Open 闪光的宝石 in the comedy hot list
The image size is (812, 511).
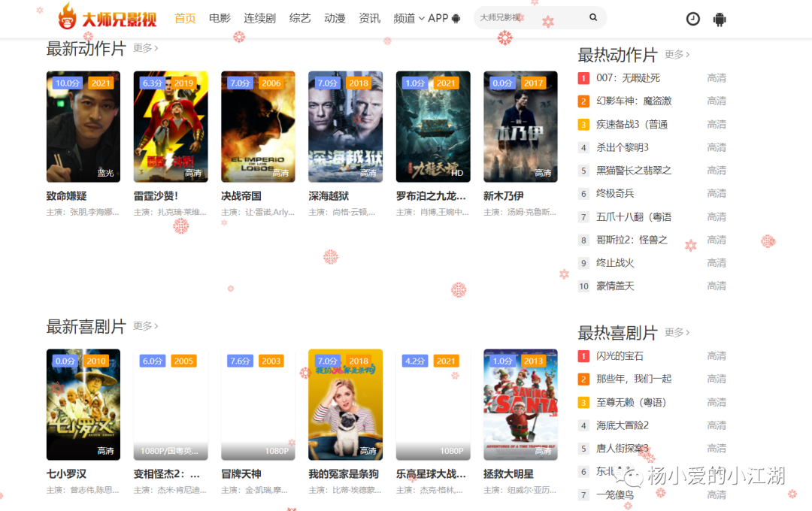click(x=620, y=356)
